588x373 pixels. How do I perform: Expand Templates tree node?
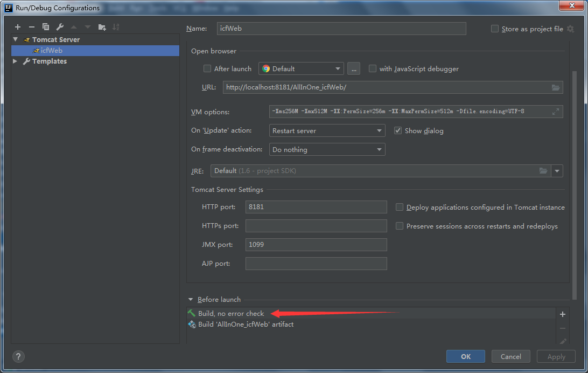(15, 61)
